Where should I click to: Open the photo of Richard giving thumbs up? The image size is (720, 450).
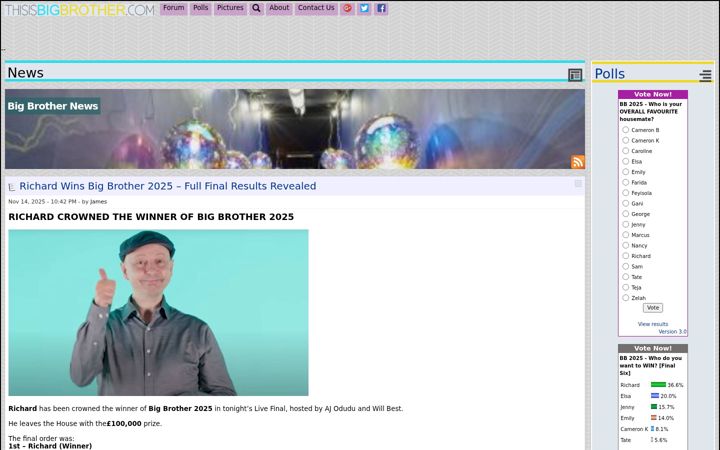pyautogui.click(x=158, y=313)
